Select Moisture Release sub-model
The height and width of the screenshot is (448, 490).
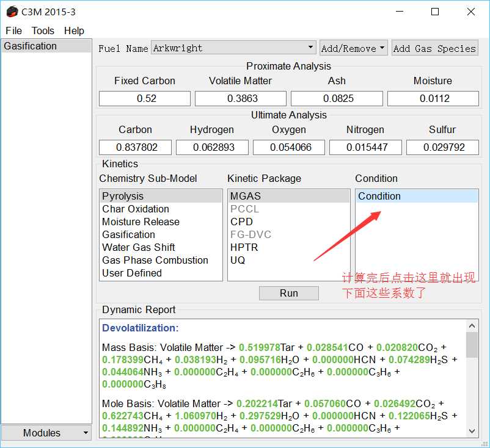click(161, 222)
